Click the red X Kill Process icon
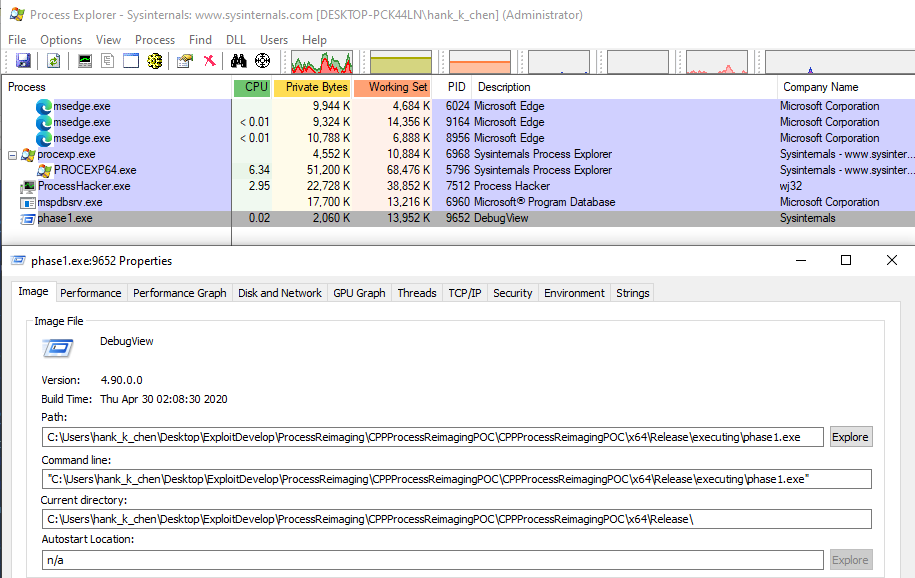The height and width of the screenshot is (578, 915). 209,61
